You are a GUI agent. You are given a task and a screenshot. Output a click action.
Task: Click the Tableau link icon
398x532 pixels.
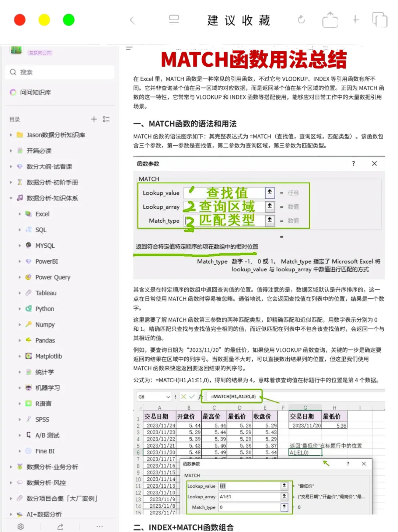pyautogui.click(x=28, y=293)
